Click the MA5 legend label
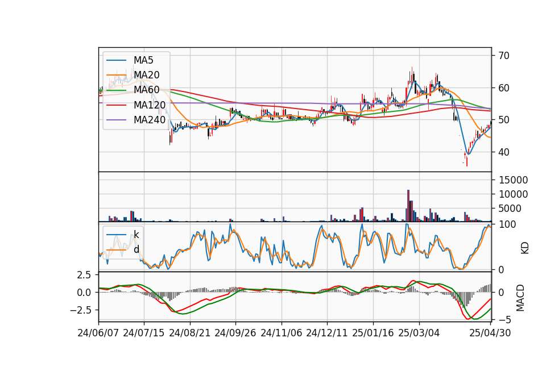 click(143, 60)
